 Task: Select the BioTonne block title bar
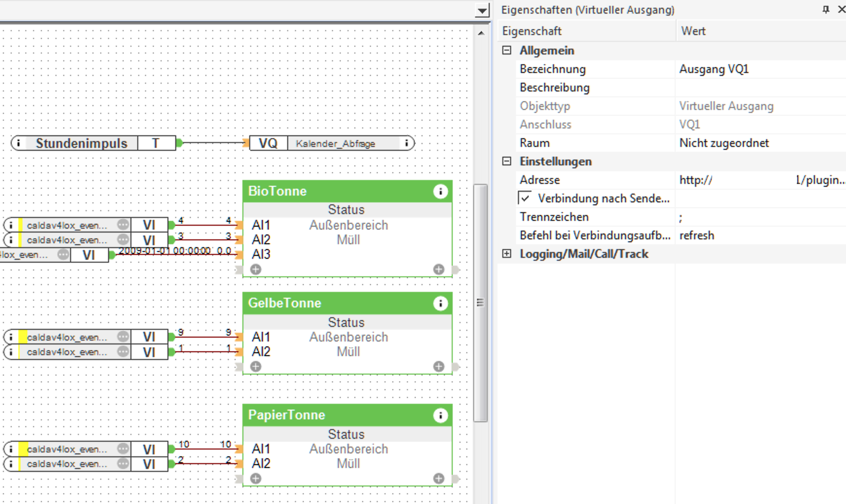point(348,191)
